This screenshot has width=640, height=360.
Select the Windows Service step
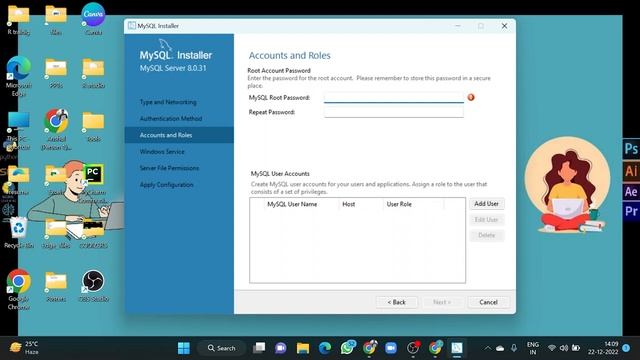162,151
